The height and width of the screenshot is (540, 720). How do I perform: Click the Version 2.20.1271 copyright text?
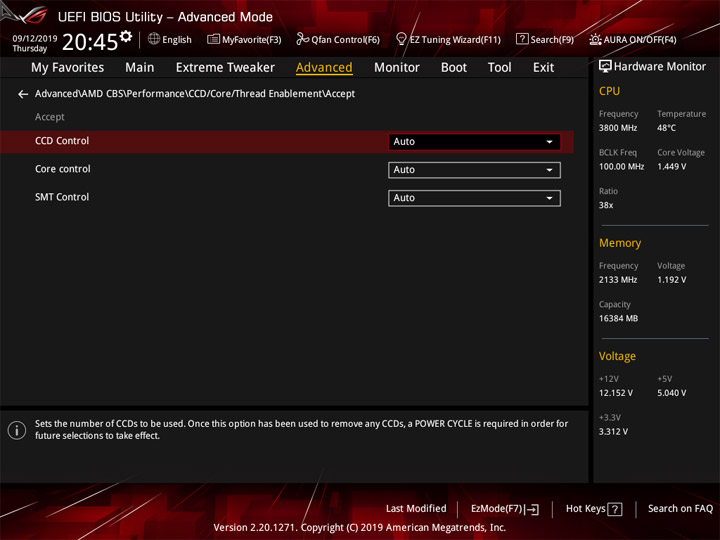[x=360, y=528]
